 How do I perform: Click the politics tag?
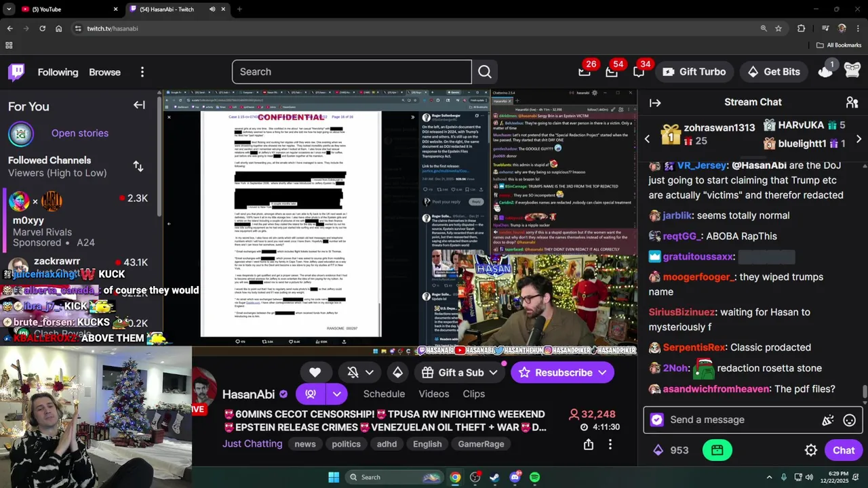[x=346, y=444]
